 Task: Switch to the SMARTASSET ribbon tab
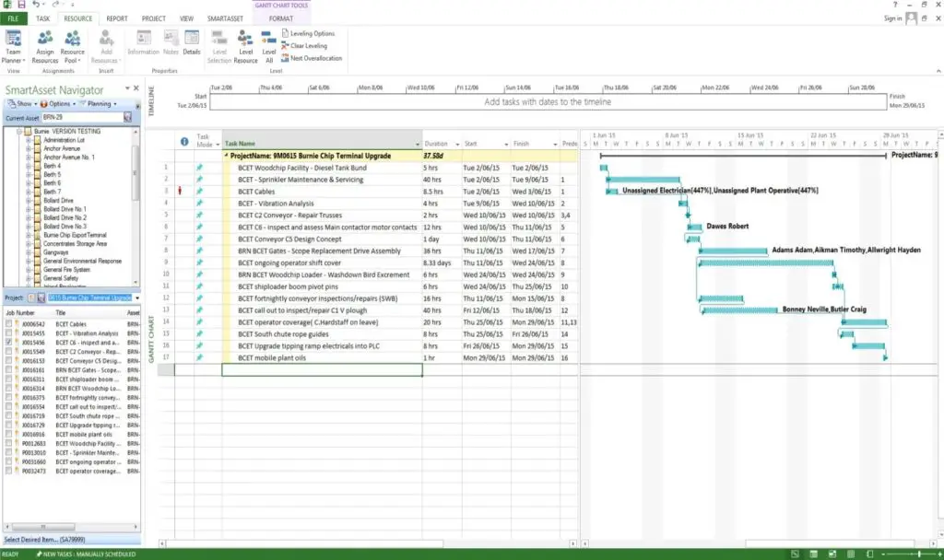[x=225, y=18]
